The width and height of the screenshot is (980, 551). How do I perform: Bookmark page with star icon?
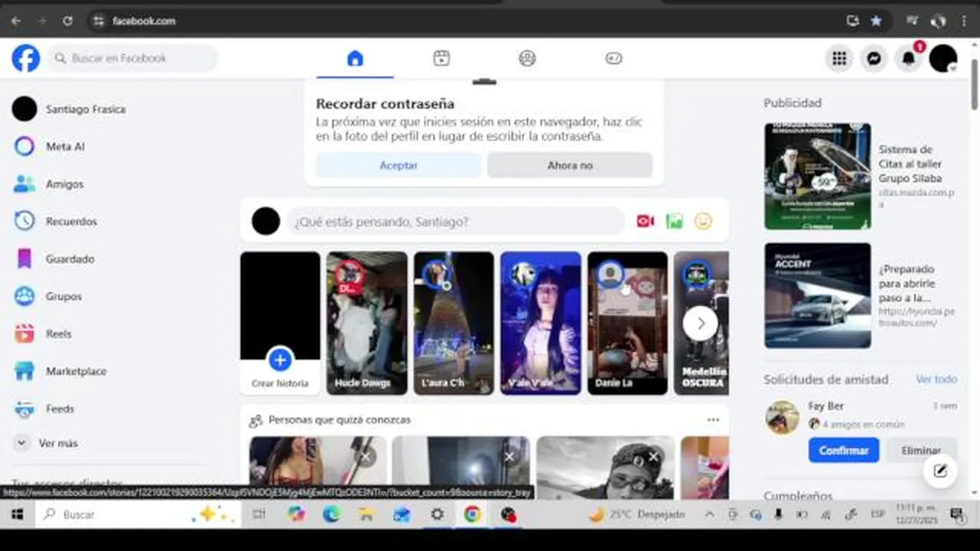876,21
